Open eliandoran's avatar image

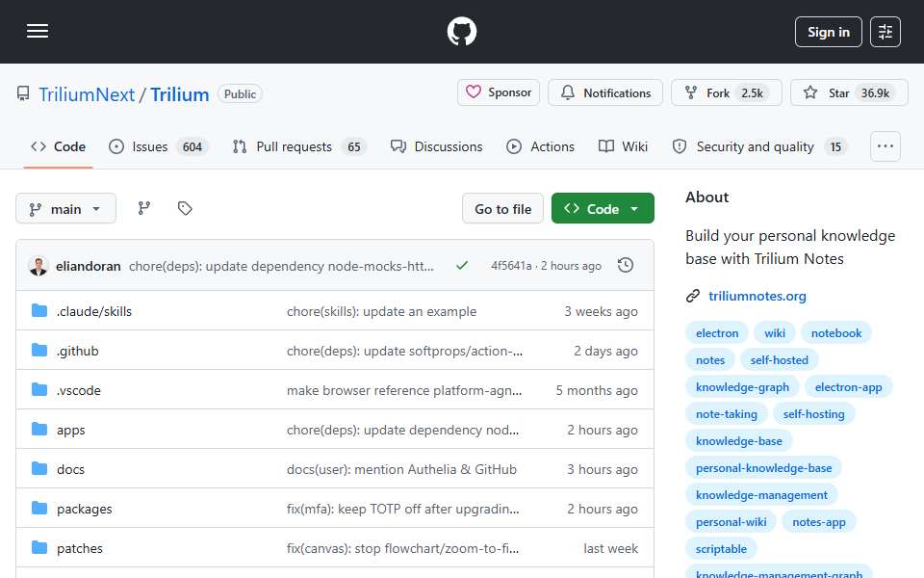click(38, 266)
